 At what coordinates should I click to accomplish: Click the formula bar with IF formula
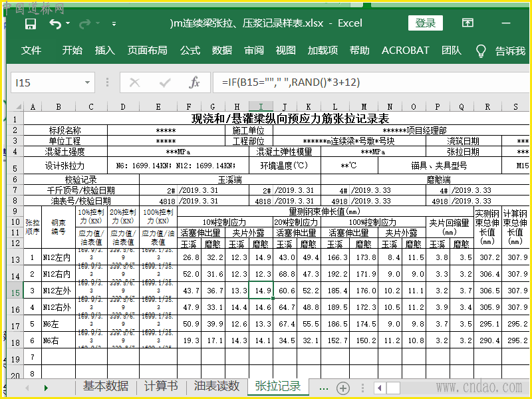coord(371,82)
